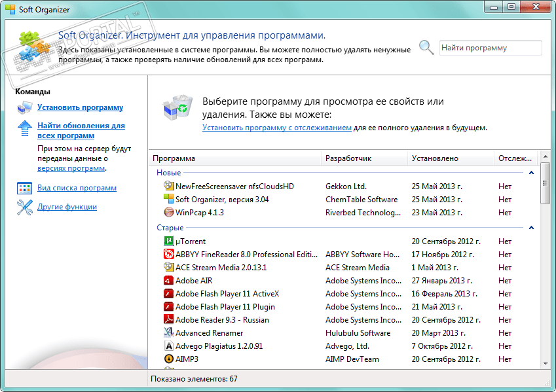Click the AIMP3 orange icon
Screen dimensions: 556x392
168,359
